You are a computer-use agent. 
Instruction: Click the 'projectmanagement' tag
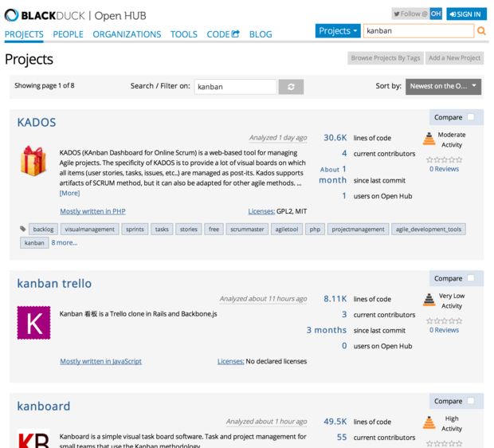(x=358, y=230)
